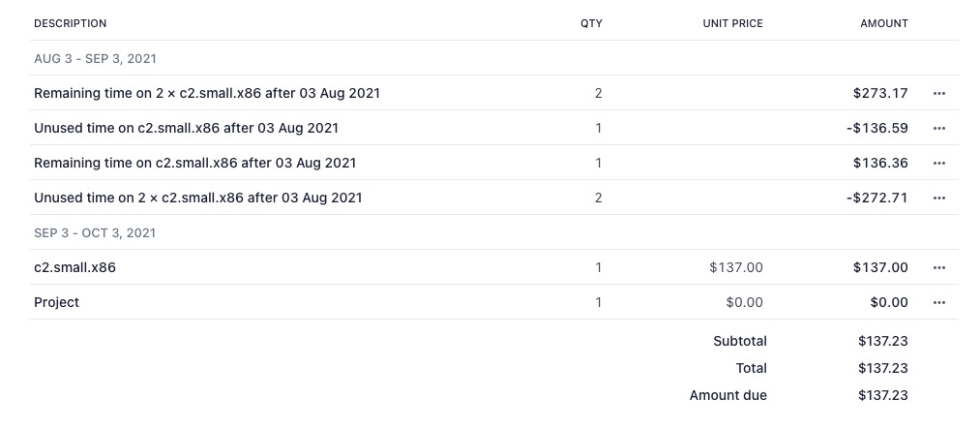Click the Qty column header
This screenshot has height=428, width=980.
pyautogui.click(x=591, y=23)
